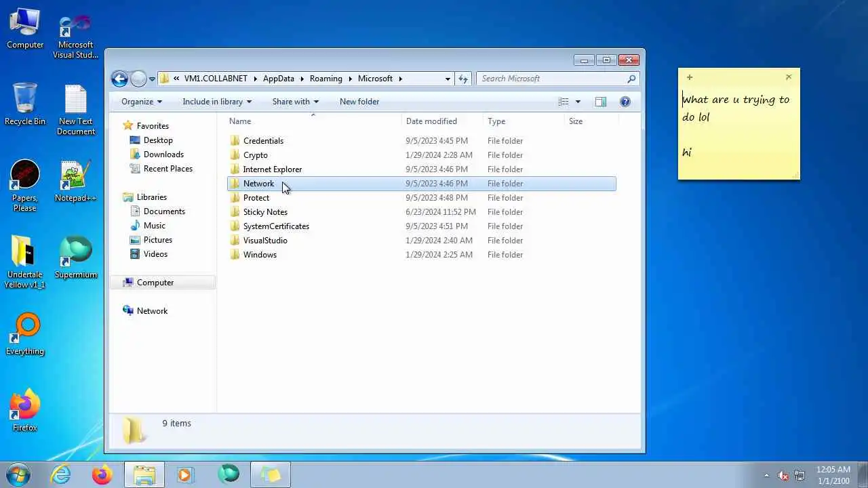Screen dimensions: 868x488
Task: Sort files by Date modified column
Action: pos(431,121)
